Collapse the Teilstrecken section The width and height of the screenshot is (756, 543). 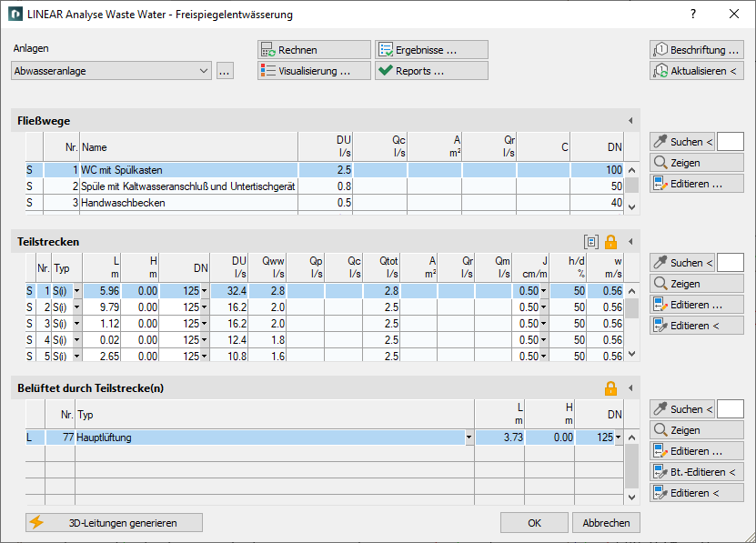pyautogui.click(x=630, y=242)
